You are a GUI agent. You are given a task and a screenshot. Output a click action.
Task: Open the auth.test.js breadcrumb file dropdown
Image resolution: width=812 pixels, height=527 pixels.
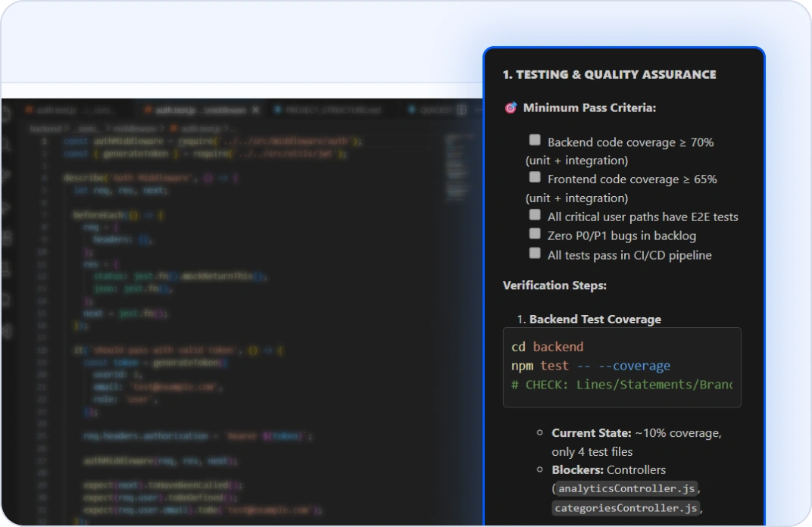[x=188, y=129]
